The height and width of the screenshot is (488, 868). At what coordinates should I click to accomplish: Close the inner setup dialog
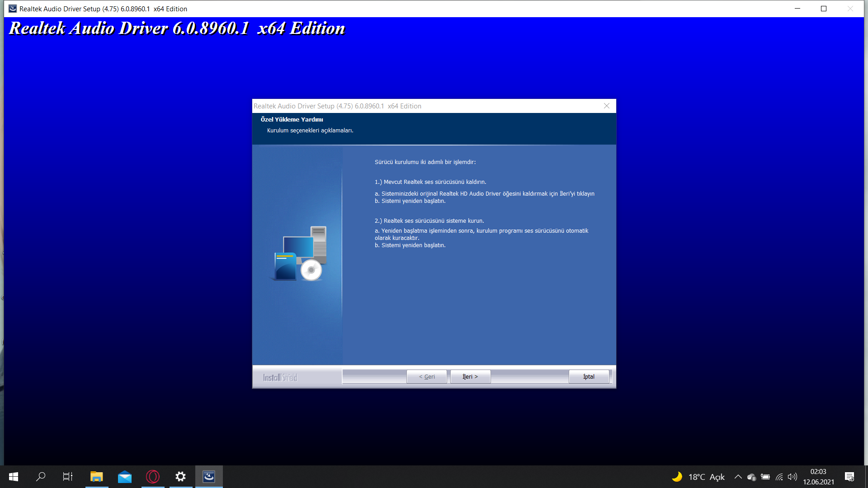pyautogui.click(x=607, y=106)
